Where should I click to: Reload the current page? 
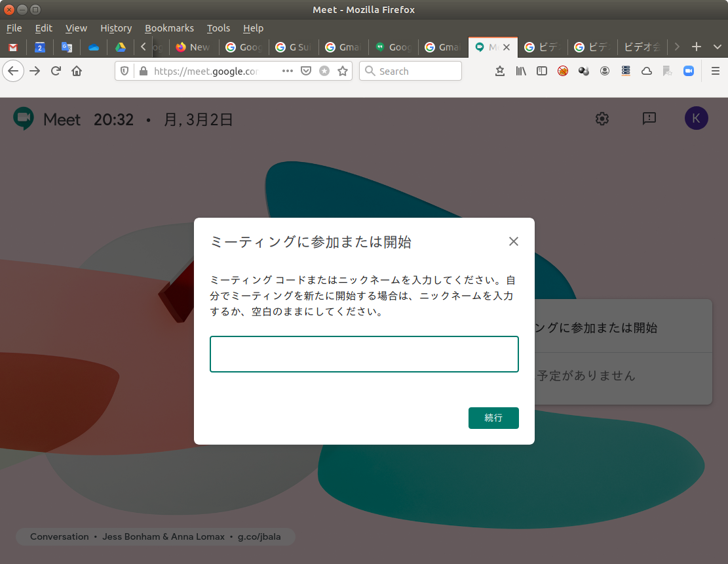56,71
